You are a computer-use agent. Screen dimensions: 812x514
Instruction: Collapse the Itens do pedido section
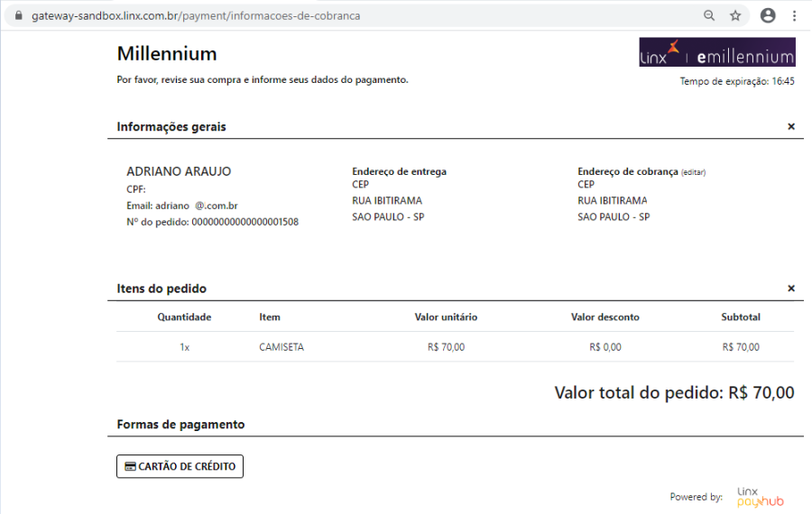click(x=791, y=289)
